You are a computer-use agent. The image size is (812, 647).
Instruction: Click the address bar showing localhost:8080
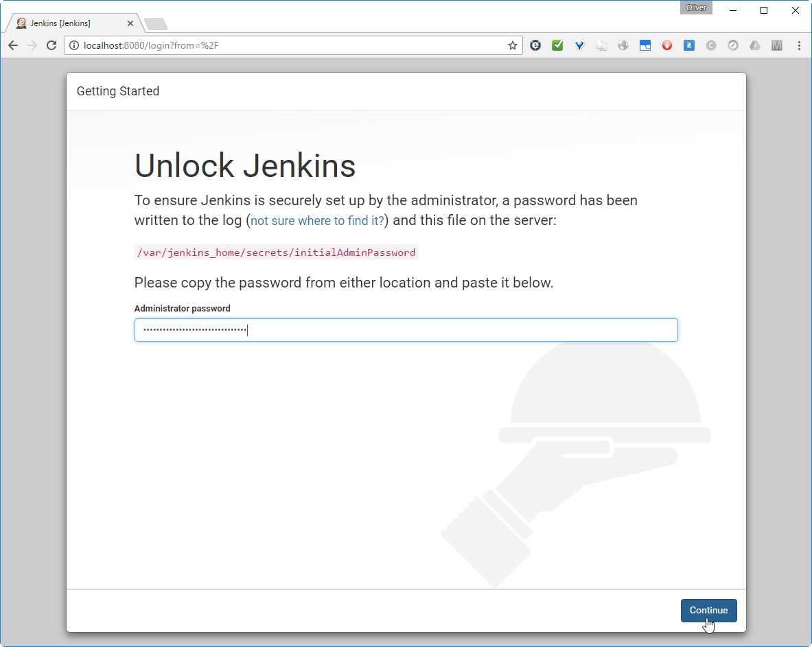288,45
